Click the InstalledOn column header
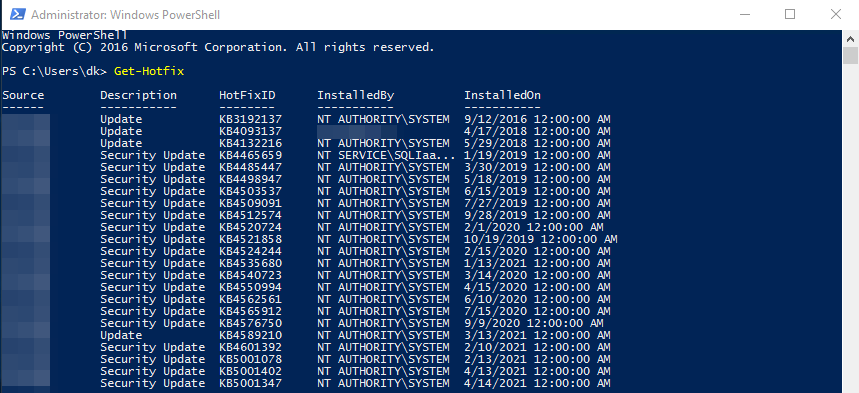This screenshot has height=393, width=859. 502,95
